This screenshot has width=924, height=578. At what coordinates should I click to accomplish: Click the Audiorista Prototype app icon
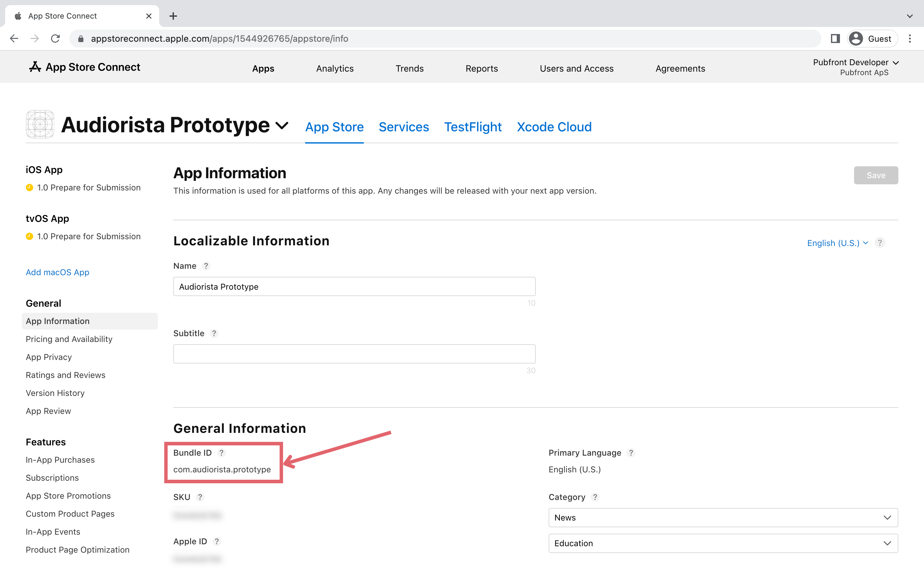[x=40, y=124]
